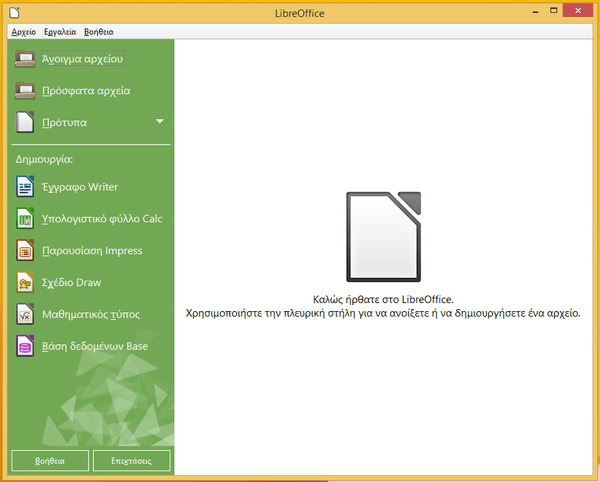
Task: Create a new Έγγραφο Writer
Action: click(80, 187)
